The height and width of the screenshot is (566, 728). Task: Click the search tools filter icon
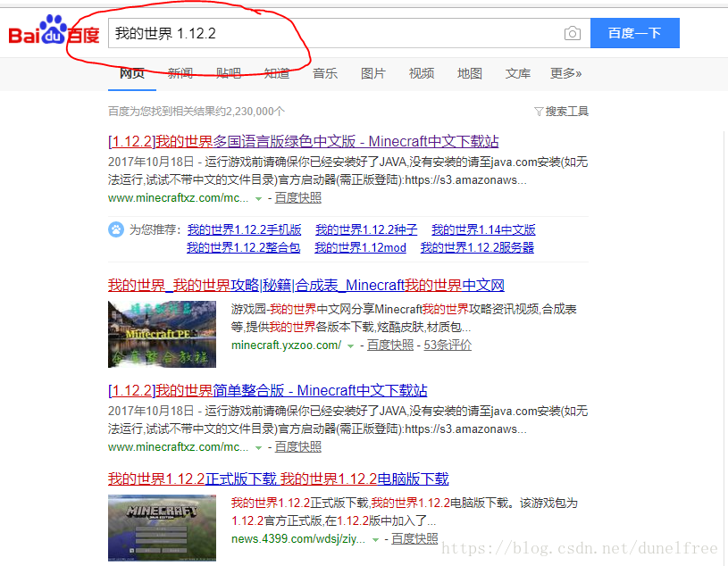[538, 112]
